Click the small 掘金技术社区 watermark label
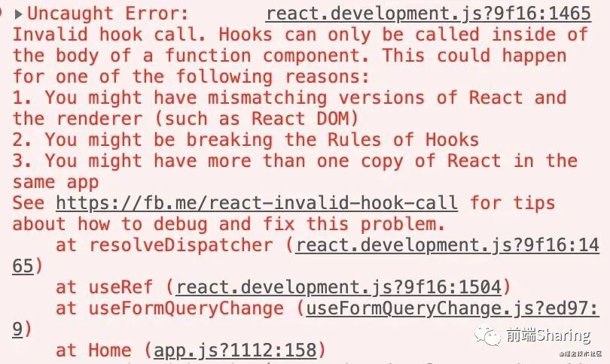Screen dimensions: 610x364 coord(581,353)
